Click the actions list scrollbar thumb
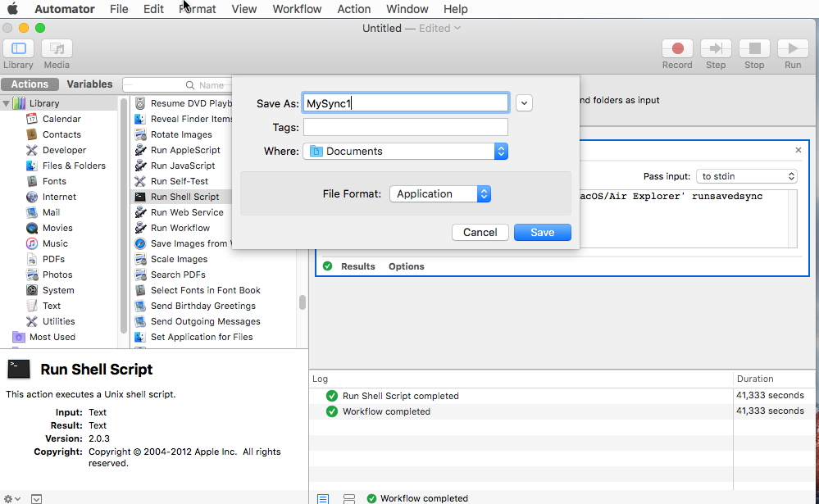 [303, 302]
